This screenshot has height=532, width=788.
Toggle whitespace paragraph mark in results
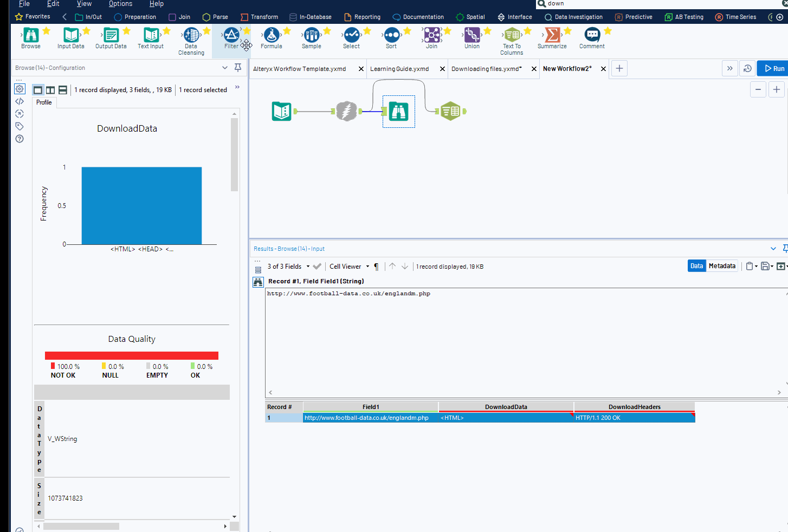[x=376, y=267]
